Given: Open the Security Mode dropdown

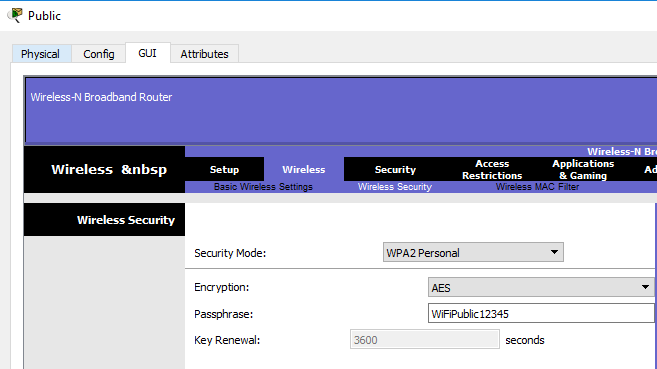Looking at the screenshot, I should (473, 253).
